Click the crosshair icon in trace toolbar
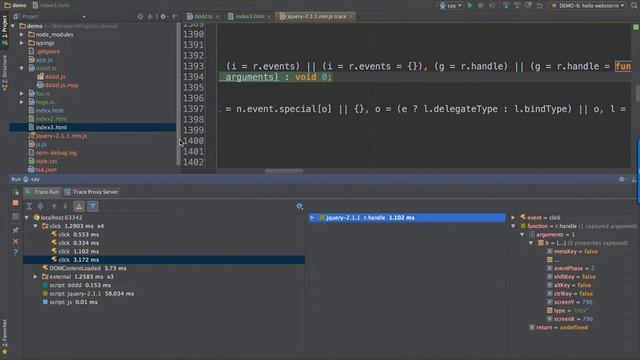The width and height of the screenshot is (640, 360). pyautogui.click(x=41, y=207)
